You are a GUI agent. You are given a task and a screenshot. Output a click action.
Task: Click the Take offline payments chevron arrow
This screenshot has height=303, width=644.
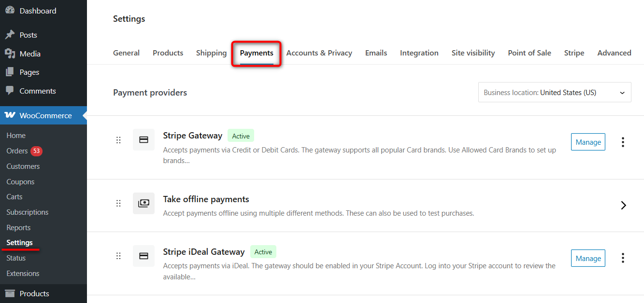tap(623, 205)
